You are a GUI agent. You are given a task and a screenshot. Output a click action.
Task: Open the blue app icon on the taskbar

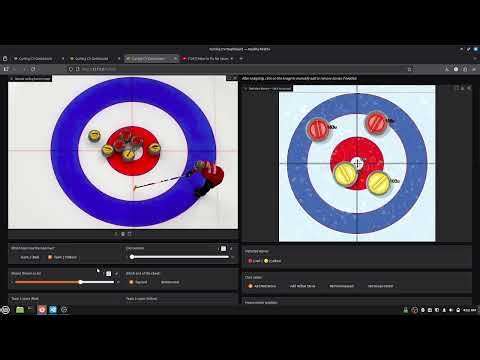click(x=53, y=310)
